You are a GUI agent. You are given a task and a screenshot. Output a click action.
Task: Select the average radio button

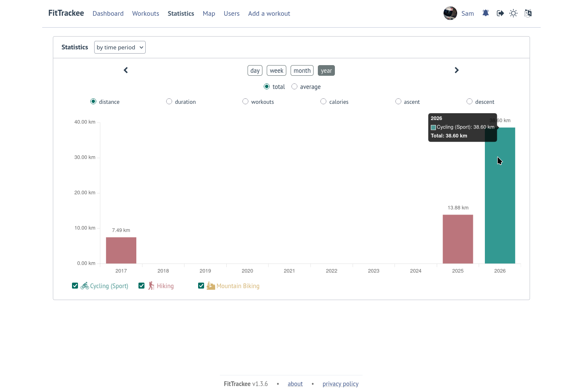coord(294,86)
